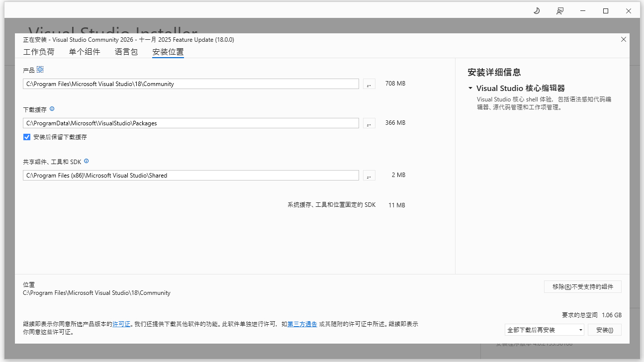Browse for the shared components location
The height and width of the screenshot is (362, 644).
click(368, 175)
